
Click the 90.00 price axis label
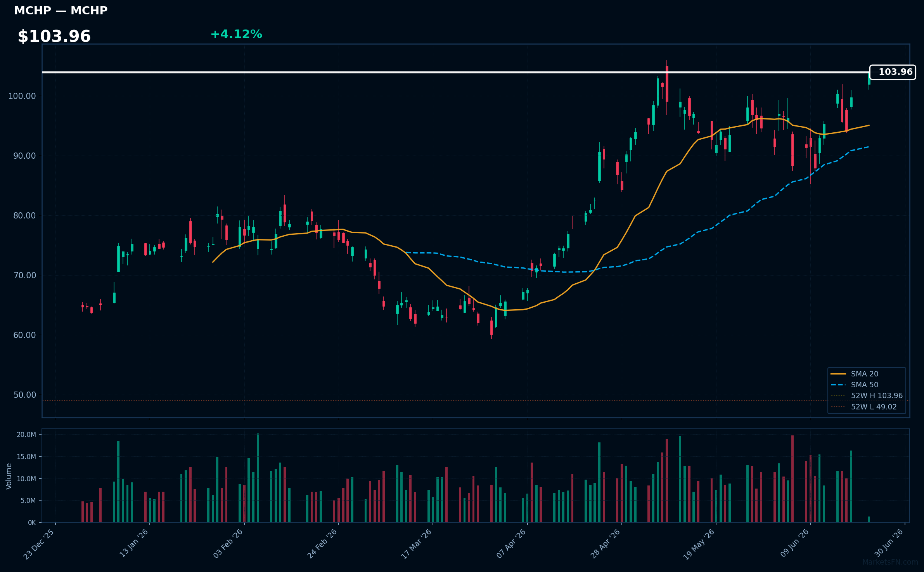coord(24,156)
